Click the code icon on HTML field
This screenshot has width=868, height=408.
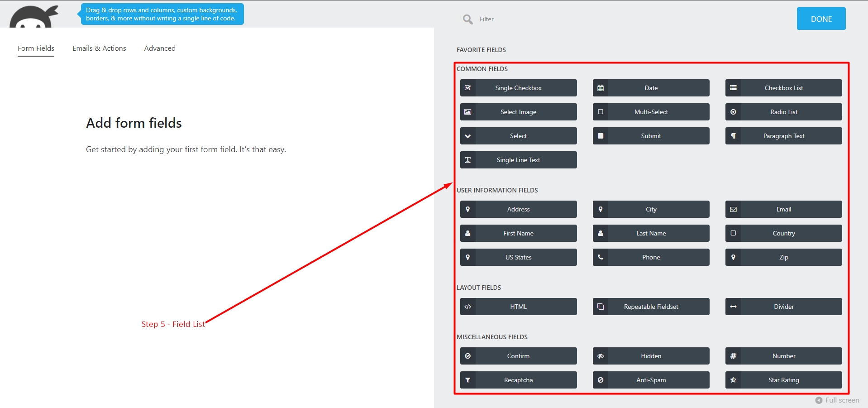pyautogui.click(x=467, y=307)
